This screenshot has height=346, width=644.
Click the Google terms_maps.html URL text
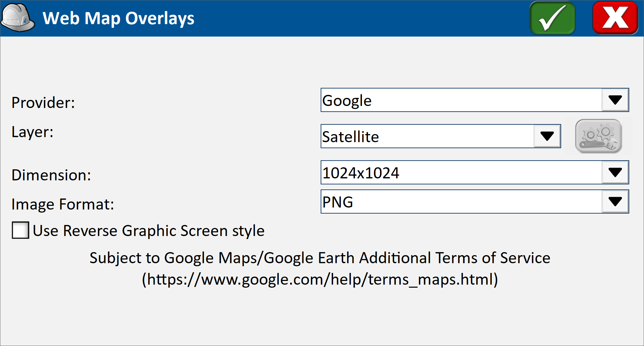[320, 279]
